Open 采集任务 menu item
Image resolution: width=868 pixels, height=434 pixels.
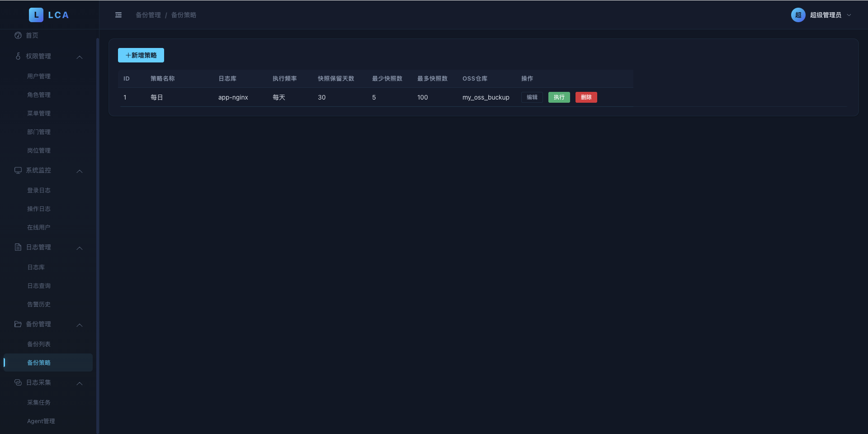click(39, 402)
